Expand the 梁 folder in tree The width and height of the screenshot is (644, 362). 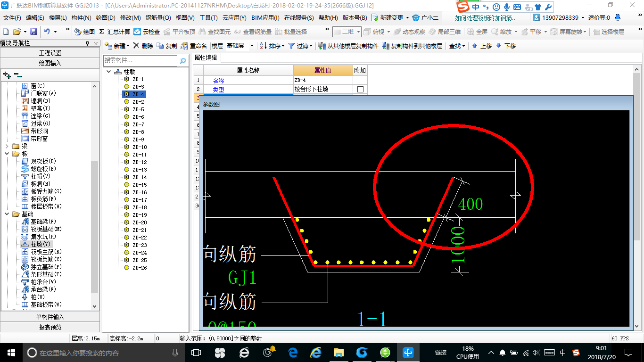[7, 146]
